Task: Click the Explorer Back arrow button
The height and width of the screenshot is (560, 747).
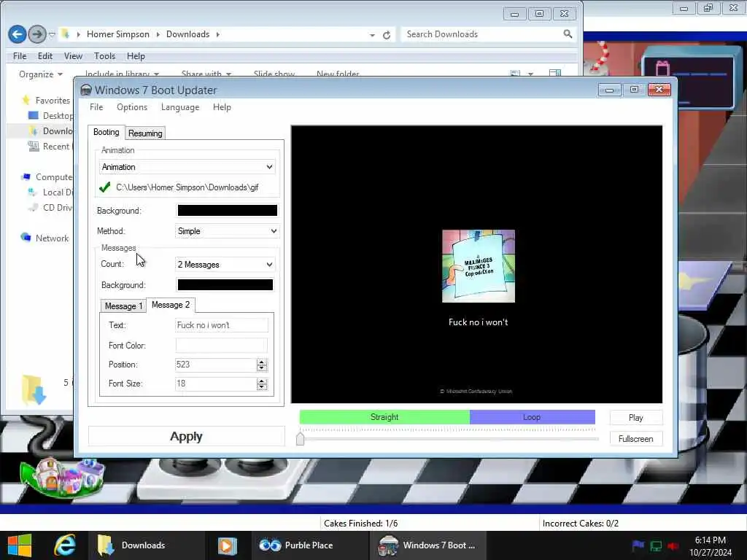Action: tap(18, 34)
